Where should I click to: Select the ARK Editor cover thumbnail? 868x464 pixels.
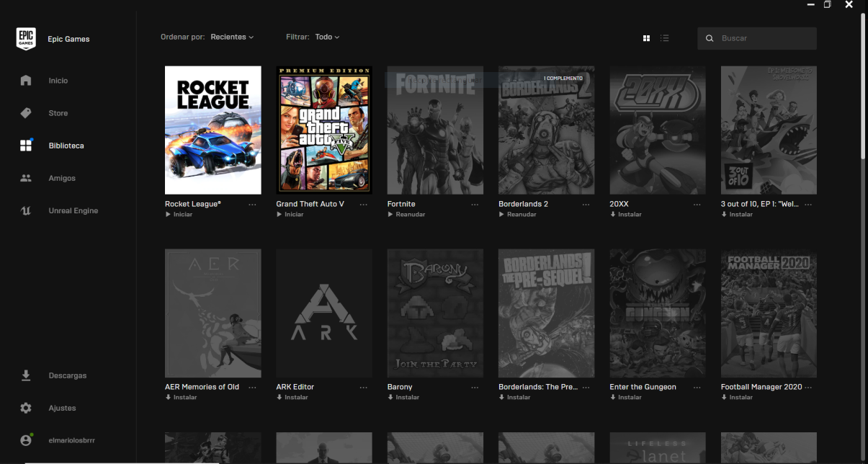tap(324, 313)
